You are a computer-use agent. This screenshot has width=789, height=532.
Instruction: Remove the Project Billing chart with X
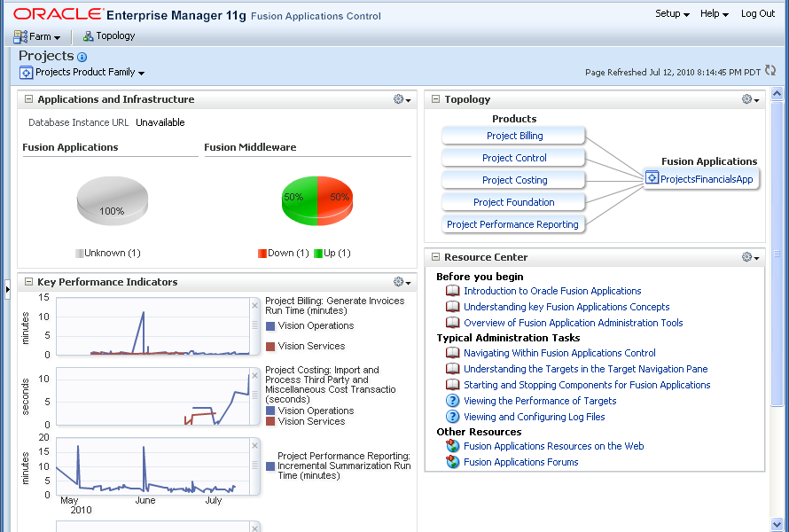coord(255,304)
